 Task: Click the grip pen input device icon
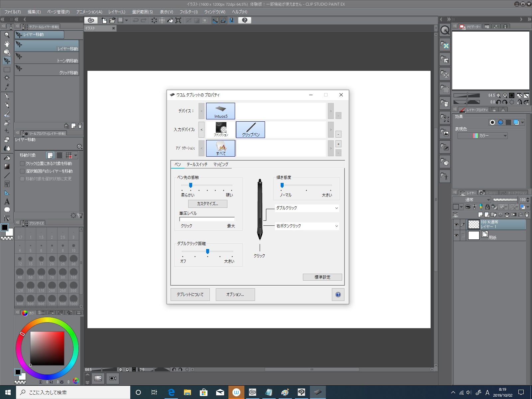pyautogui.click(x=250, y=129)
